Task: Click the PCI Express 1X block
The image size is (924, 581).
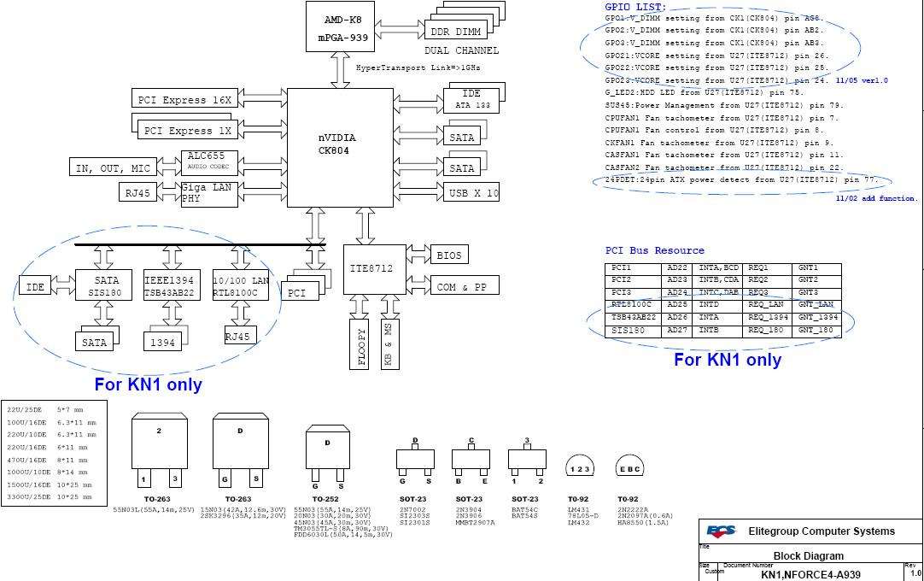Action: pyautogui.click(x=187, y=130)
